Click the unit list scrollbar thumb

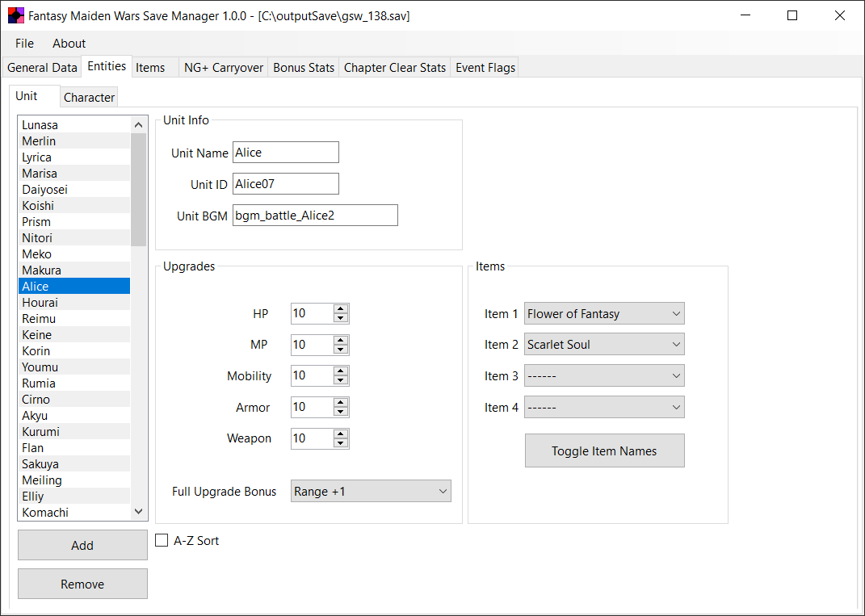138,189
